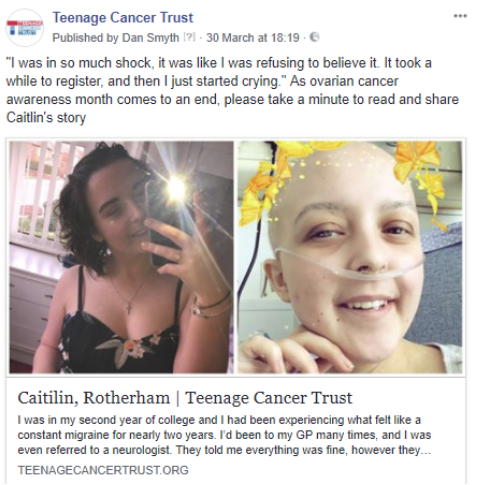The width and height of the screenshot is (477, 485).
Task: Open Dan Smyth's publisher profile
Action: point(150,38)
